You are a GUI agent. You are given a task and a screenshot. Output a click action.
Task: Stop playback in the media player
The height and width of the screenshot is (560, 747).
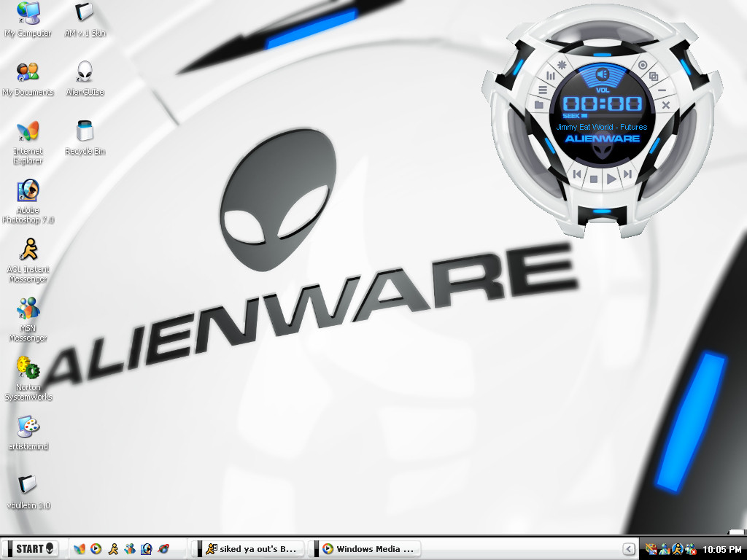[x=594, y=179]
